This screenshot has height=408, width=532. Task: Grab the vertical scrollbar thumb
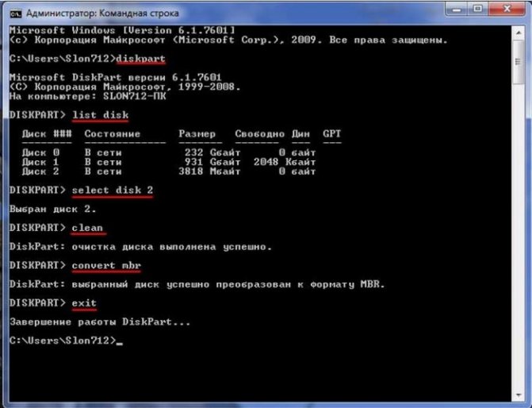pyautogui.click(x=518, y=61)
